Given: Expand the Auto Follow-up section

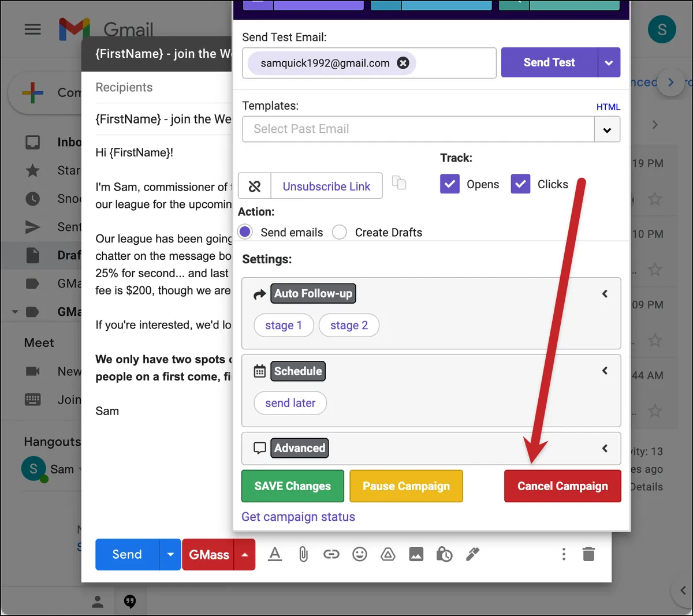Looking at the screenshot, I should click(x=605, y=293).
